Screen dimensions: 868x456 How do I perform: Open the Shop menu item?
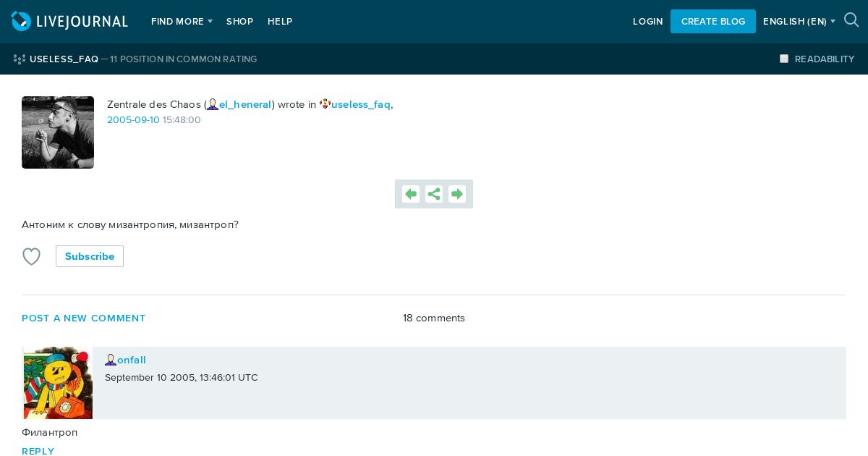[x=239, y=22]
